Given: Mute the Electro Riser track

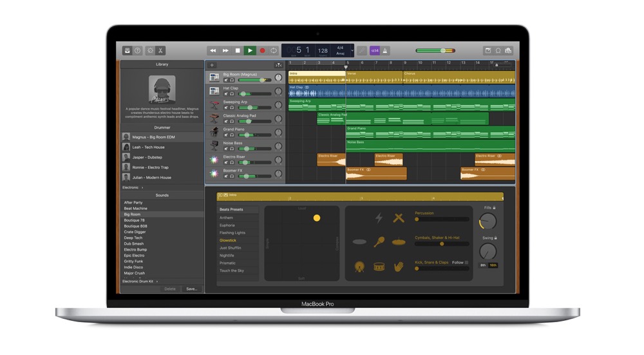Looking at the screenshot, I should (226, 162).
